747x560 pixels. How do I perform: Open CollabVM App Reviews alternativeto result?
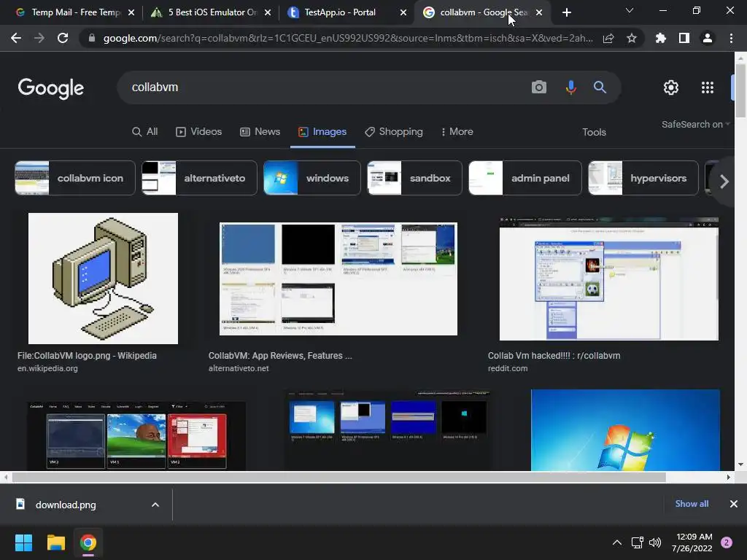pyautogui.click(x=280, y=356)
